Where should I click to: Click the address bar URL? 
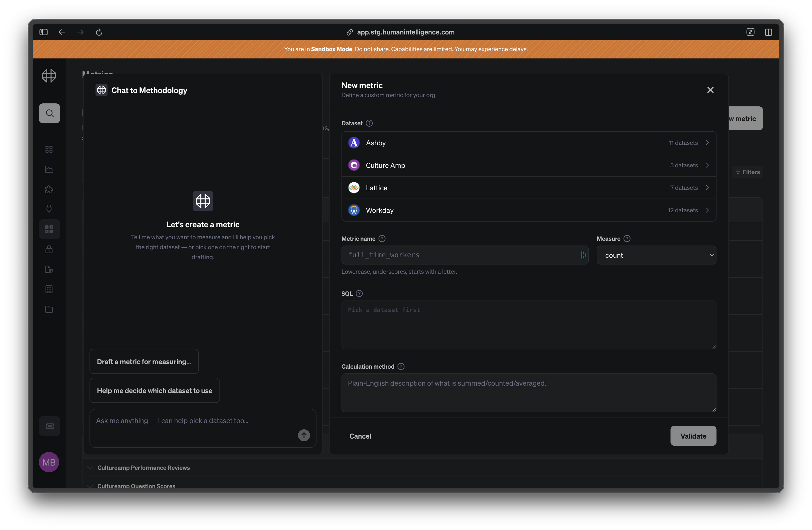coord(405,32)
